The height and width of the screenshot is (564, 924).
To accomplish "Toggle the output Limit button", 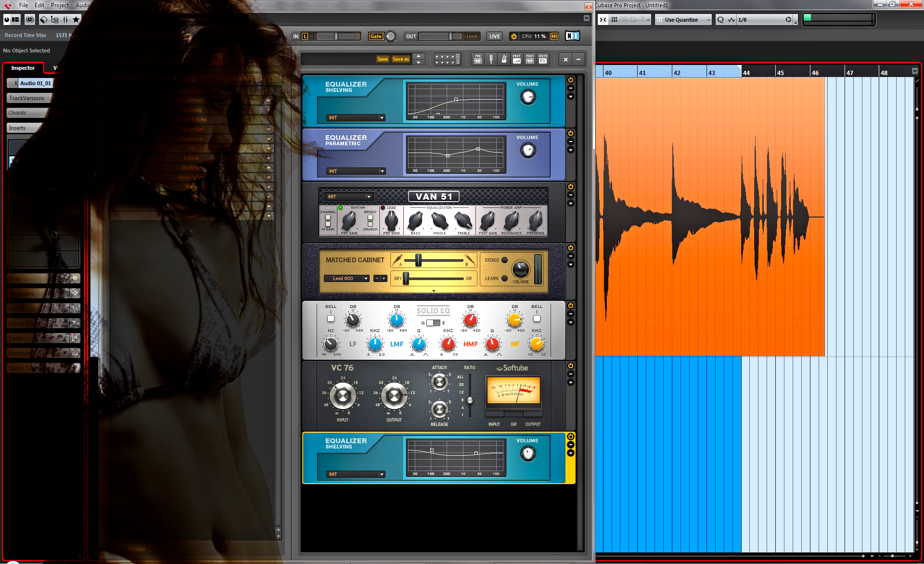I will (x=472, y=36).
